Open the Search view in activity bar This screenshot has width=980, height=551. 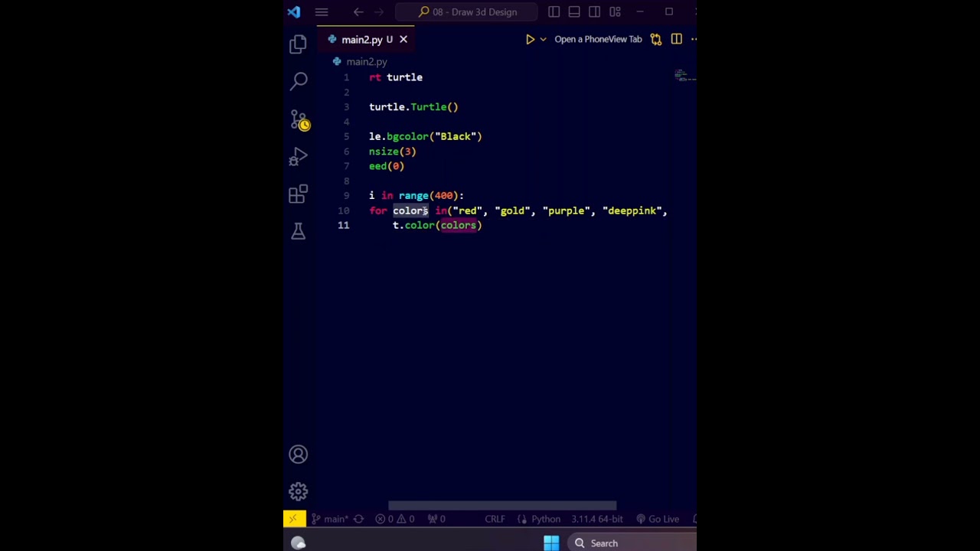299,81
